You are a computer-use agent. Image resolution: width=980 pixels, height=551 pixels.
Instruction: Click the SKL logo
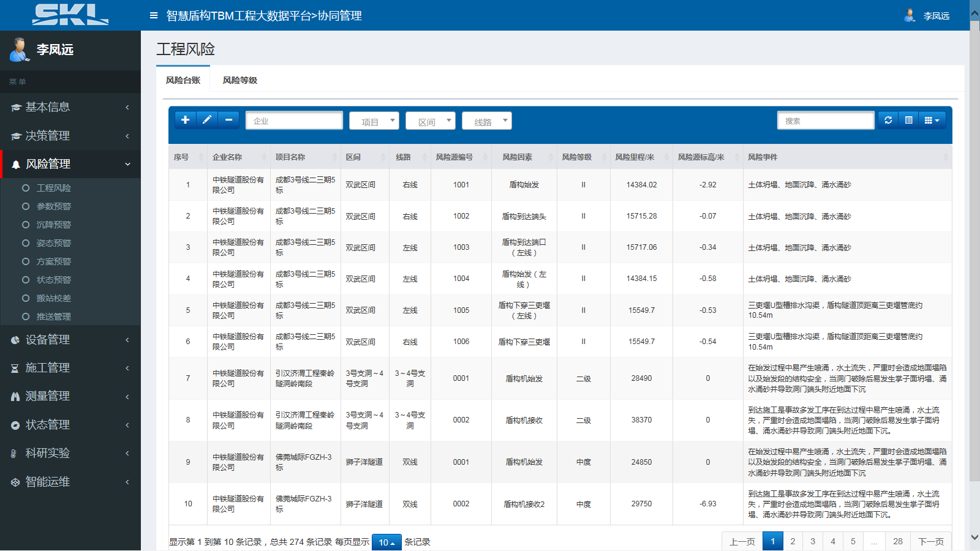(x=70, y=15)
